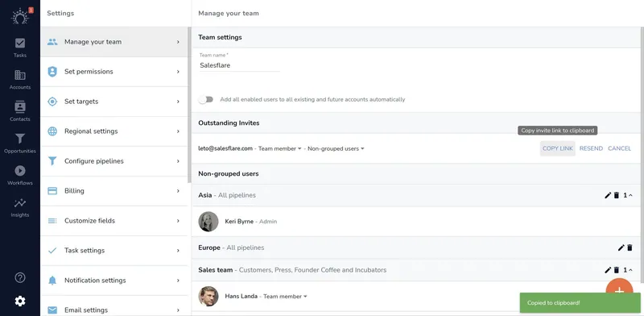
Task: Open Workflows from the sidebar
Action: pyautogui.click(x=19, y=175)
